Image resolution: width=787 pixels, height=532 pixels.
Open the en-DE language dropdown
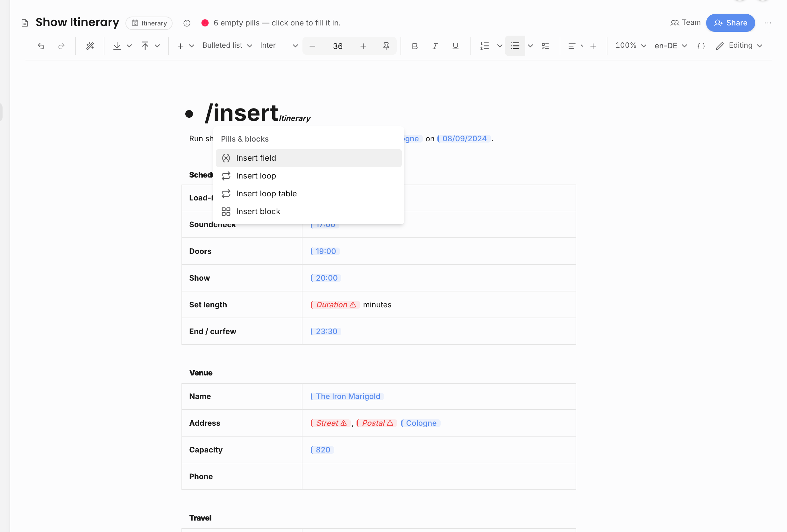[x=670, y=46]
